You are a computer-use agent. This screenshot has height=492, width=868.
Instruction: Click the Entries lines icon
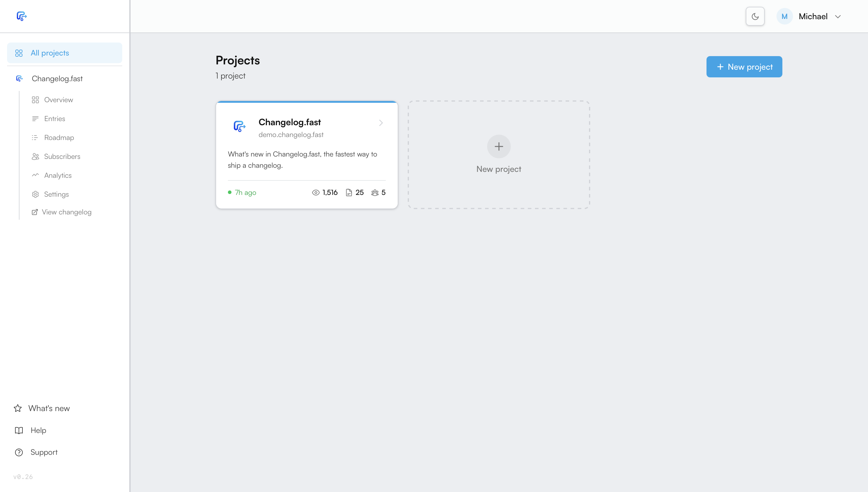(35, 119)
